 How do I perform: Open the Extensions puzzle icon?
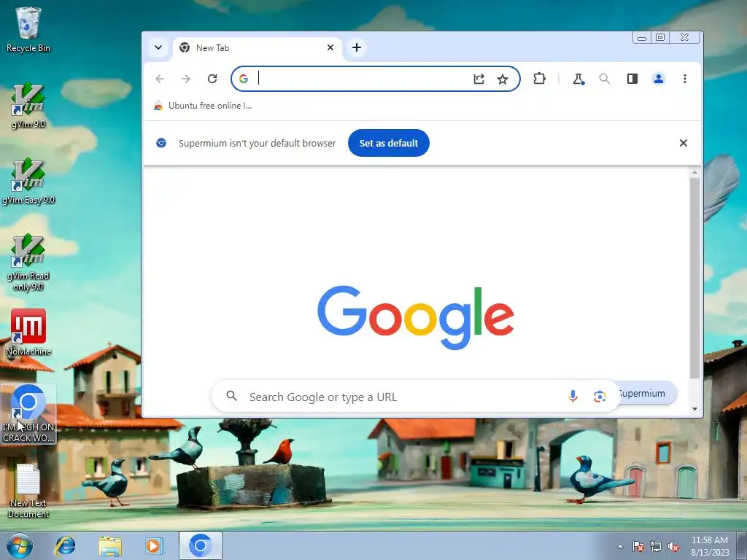click(x=539, y=79)
